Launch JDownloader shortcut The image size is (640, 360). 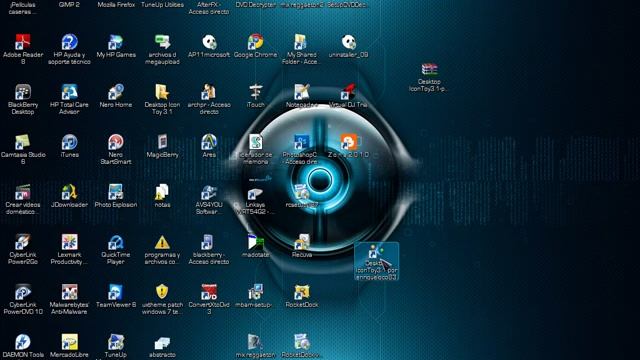(69, 192)
